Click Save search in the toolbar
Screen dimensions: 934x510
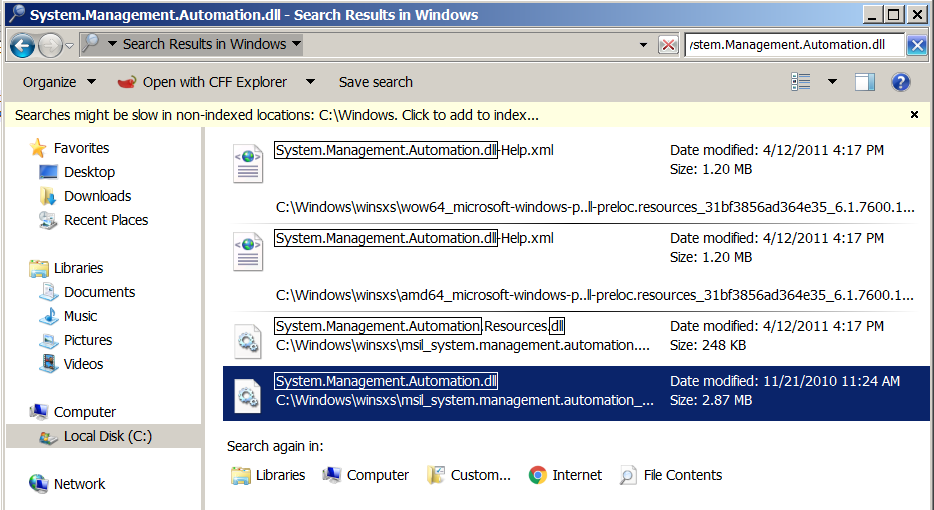coord(375,82)
